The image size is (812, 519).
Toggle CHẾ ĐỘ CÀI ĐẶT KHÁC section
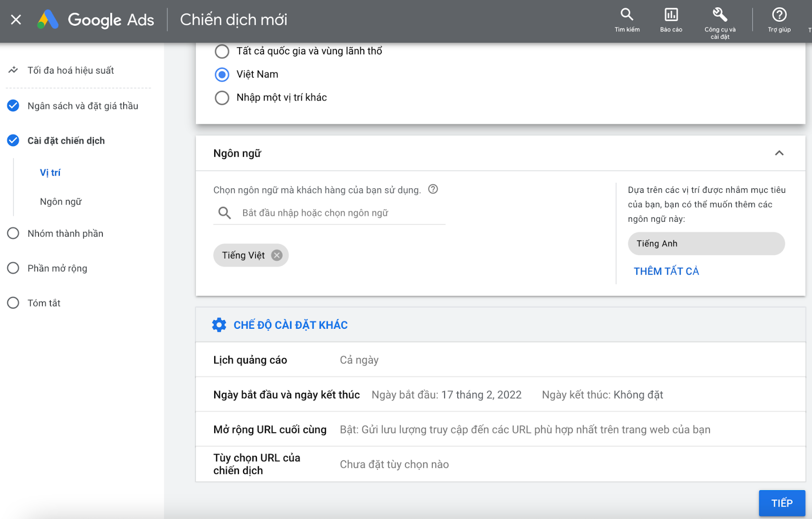(500, 325)
